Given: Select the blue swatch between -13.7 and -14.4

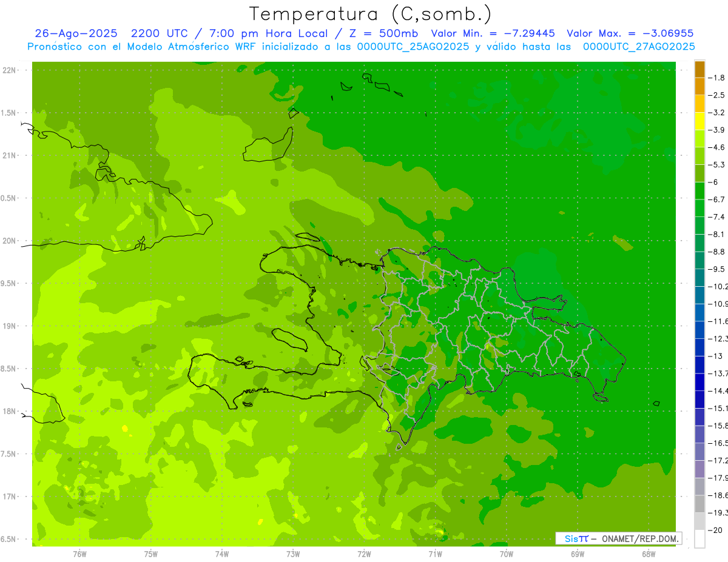Looking at the screenshot, I should click(x=699, y=382).
